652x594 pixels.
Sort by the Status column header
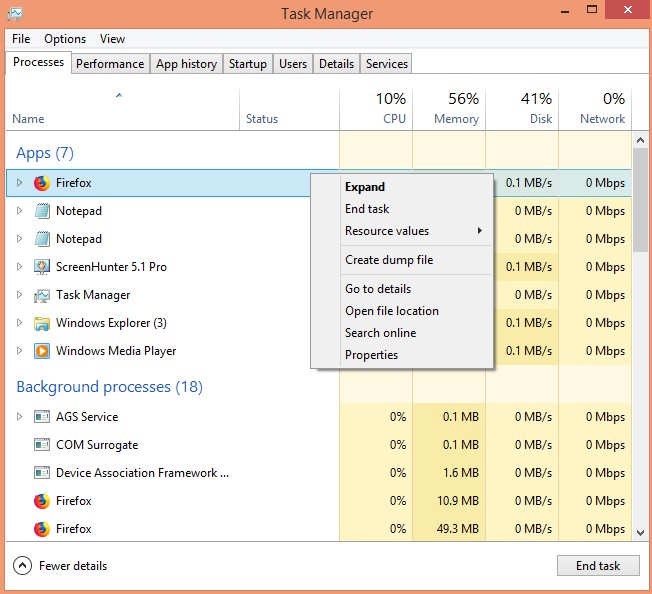click(x=289, y=110)
